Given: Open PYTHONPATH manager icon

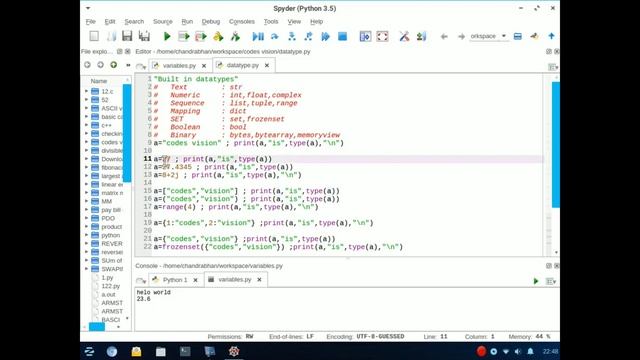Looking at the screenshot, I should (421, 36).
